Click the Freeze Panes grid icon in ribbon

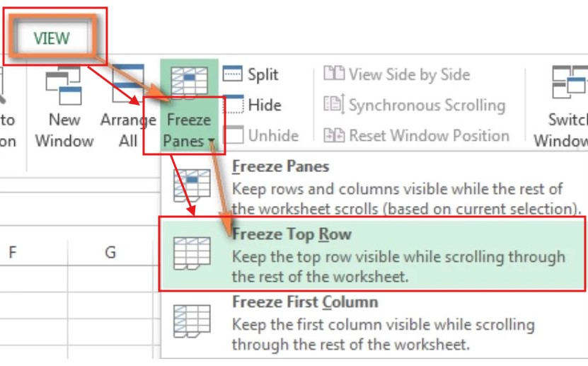click(189, 82)
